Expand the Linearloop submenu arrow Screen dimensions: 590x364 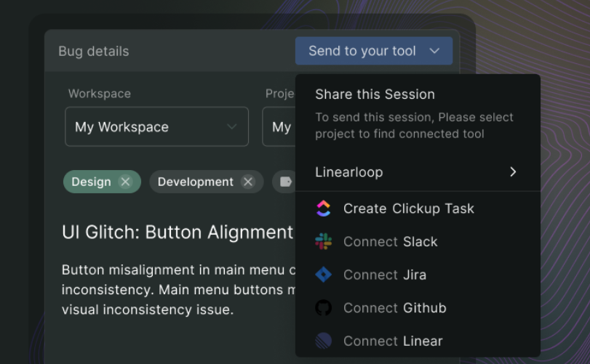click(x=513, y=172)
